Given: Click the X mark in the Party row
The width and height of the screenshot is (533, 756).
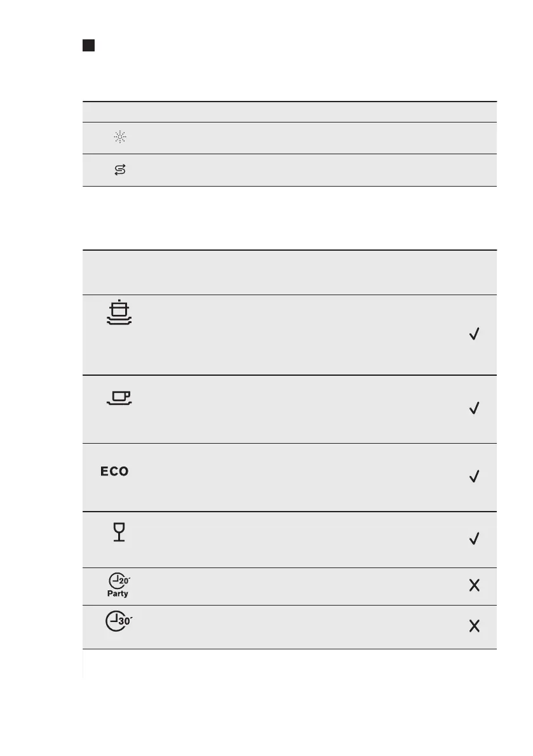Looking at the screenshot, I should [474, 586].
